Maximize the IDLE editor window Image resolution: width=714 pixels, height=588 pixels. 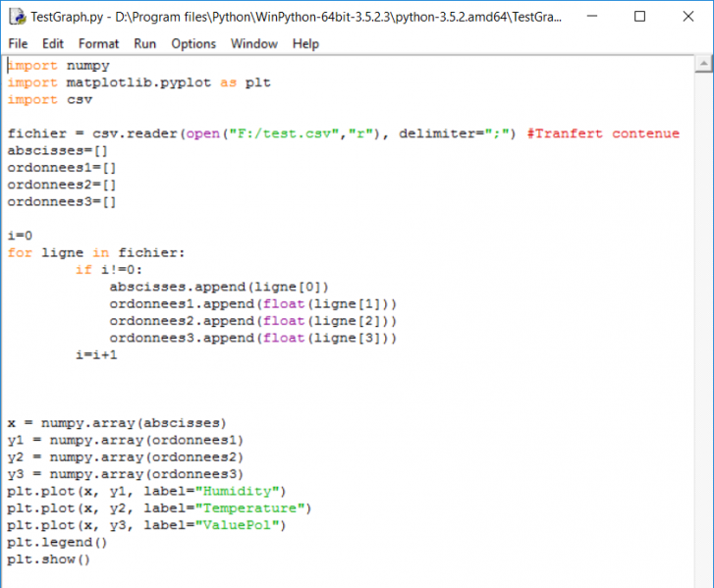[640, 17]
